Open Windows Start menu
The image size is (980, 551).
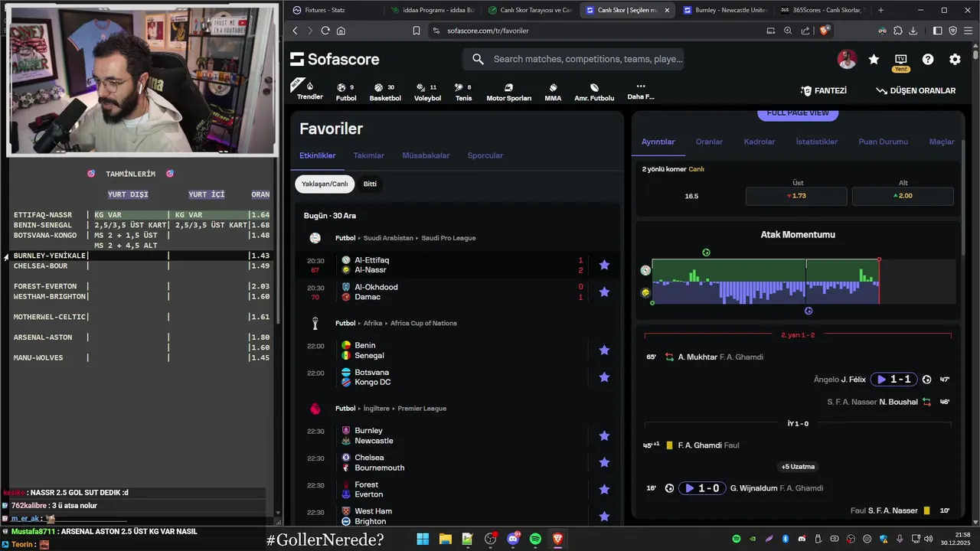(x=423, y=539)
